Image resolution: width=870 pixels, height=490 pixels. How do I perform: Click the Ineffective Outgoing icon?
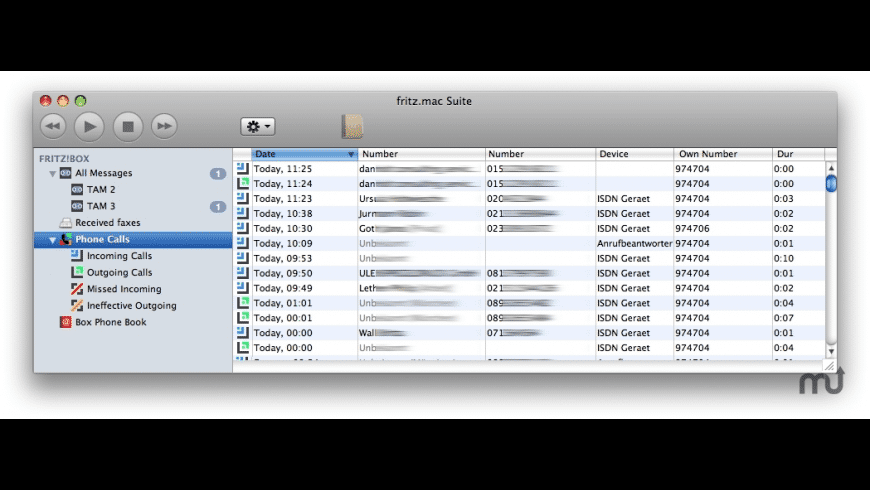(x=77, y=306)
